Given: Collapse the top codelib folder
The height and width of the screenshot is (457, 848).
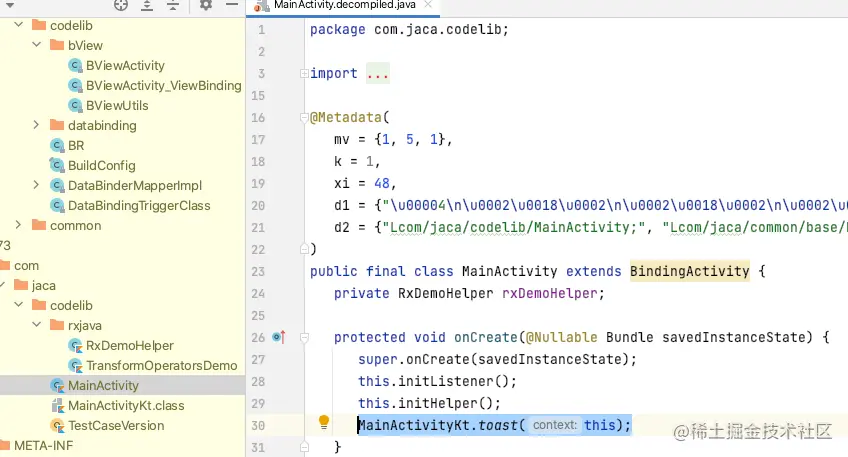Looking at the screenshot, I should point(18,25).
